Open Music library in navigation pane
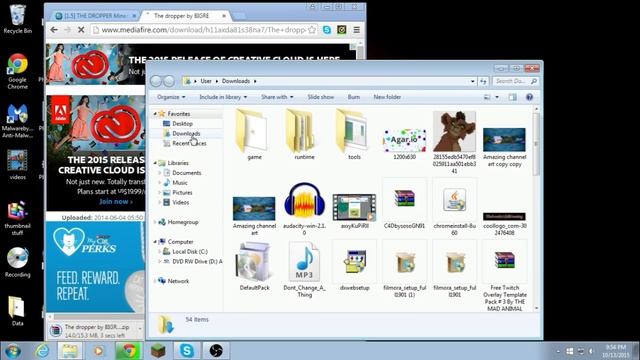Image resolution: width=640 pixels, height=360 pixels. (x=180, y=183)
